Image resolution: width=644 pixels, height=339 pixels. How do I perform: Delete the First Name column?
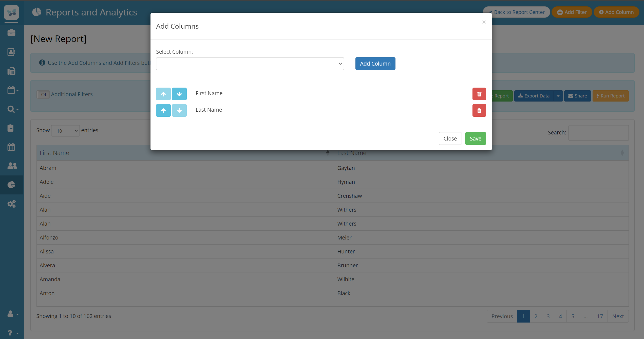(x=479, y=94)
